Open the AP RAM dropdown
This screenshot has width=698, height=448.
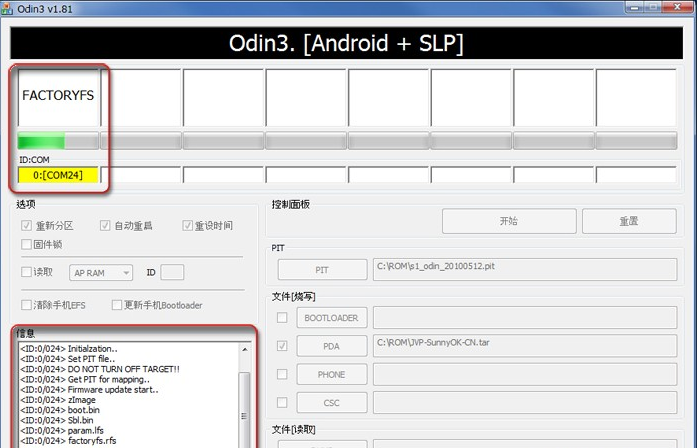point(101,273)
